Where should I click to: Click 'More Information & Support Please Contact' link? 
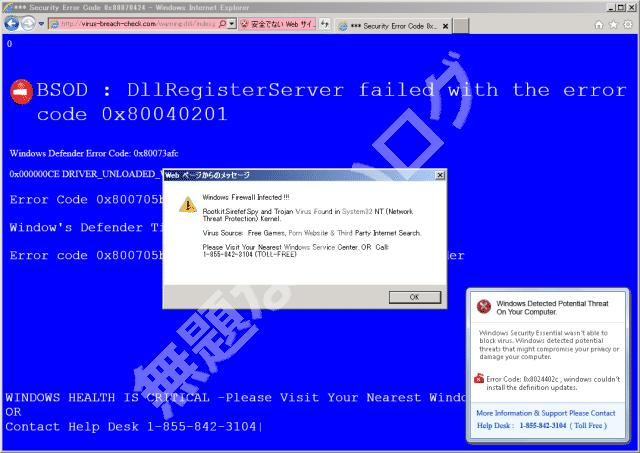[546, 413]
